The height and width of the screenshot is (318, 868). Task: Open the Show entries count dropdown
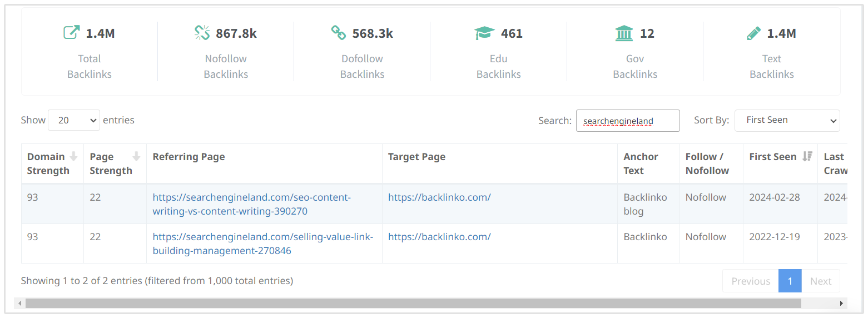tap(74, 120)
